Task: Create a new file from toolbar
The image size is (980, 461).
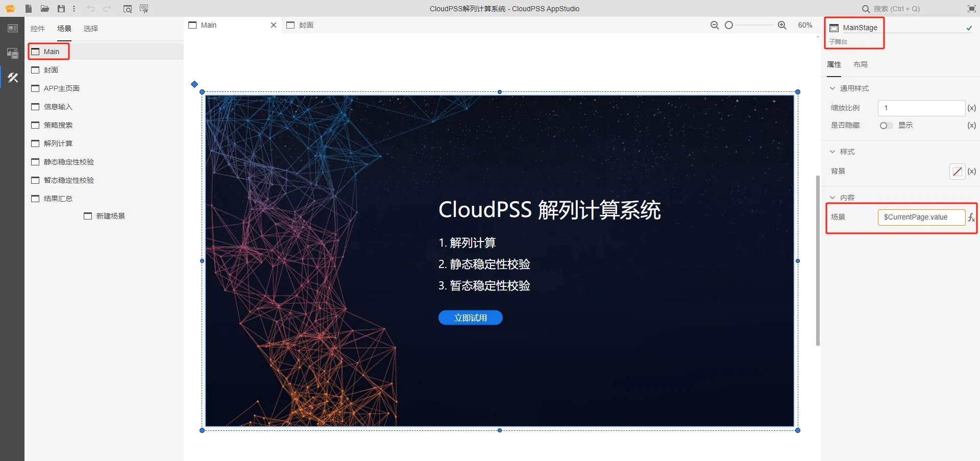Action: point(29,9)
